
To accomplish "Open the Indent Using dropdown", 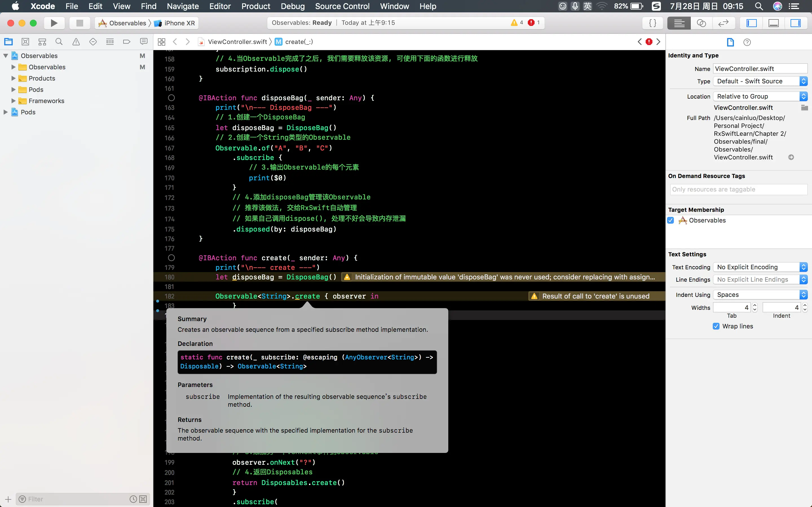I will pyautogui.click(x=760, y=295).
